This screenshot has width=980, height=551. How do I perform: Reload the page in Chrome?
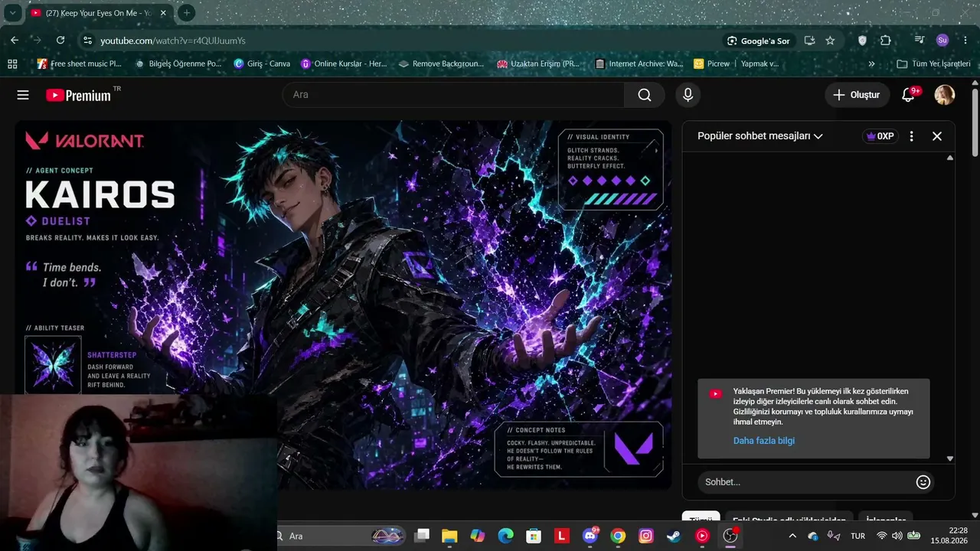coord(60,41)
